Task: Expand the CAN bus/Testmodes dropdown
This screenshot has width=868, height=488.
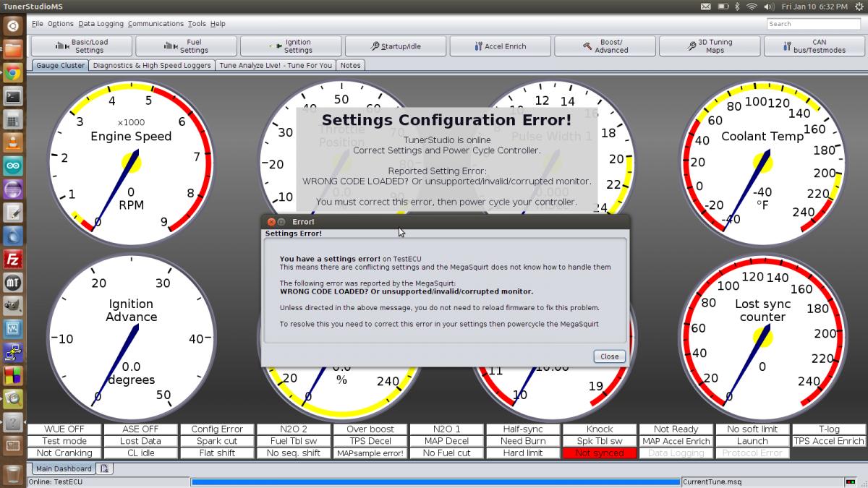Action: click(x=814, y=46)
